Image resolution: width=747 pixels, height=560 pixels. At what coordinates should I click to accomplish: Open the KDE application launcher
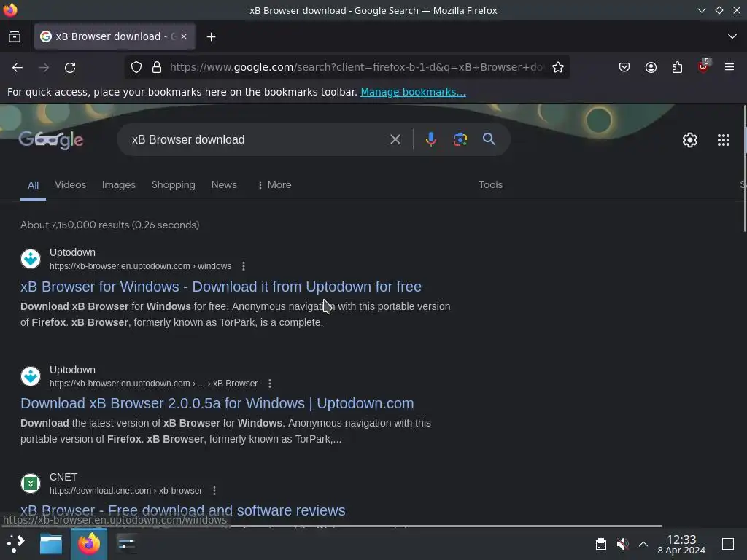pos(16,543)
